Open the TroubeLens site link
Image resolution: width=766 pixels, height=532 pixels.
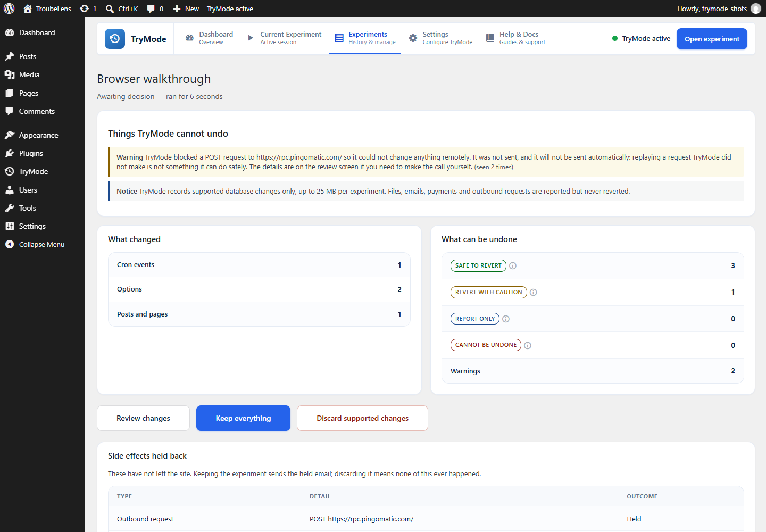click(47, 9)
